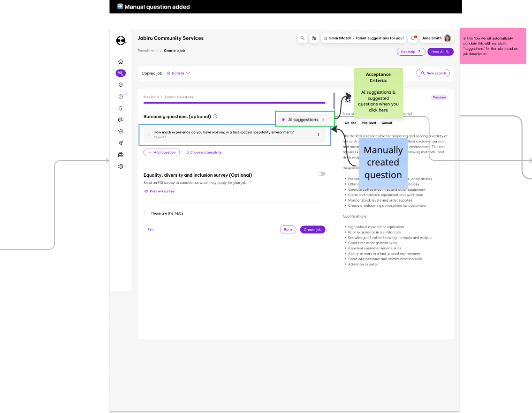Click the dollar sign payroll sidebar icon
Viewport: 532px width, 413px height.
(x=121, y=108)
